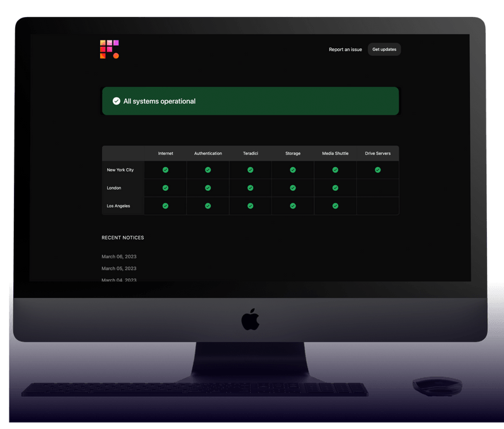This screenshot has height=429, width=504.
Task: Open the Report an issue link
Action: click(345, 50)
